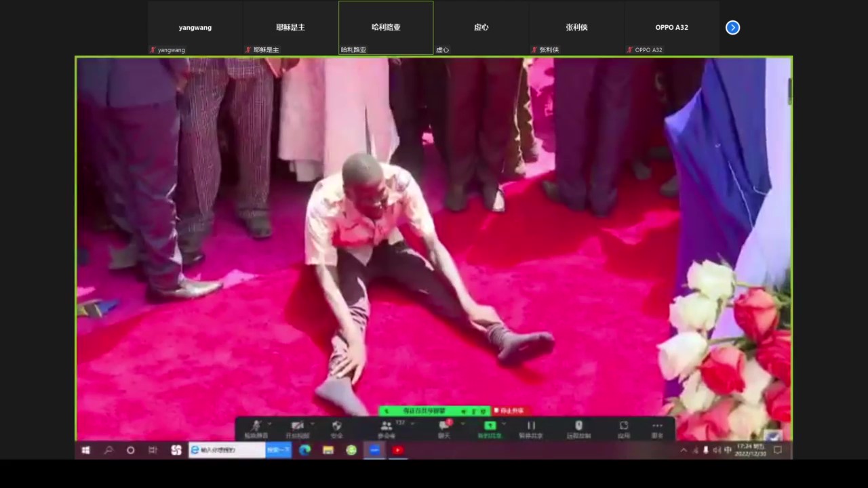Screen dimensions: 868x488
Task: Select the yangwang participant tile
Action: 195,28
